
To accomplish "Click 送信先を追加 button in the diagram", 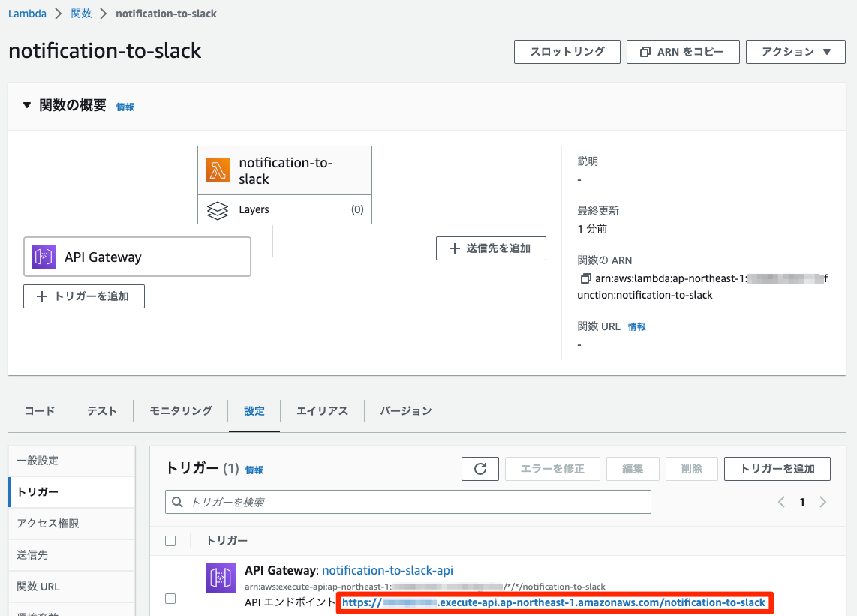I will 491,248.
